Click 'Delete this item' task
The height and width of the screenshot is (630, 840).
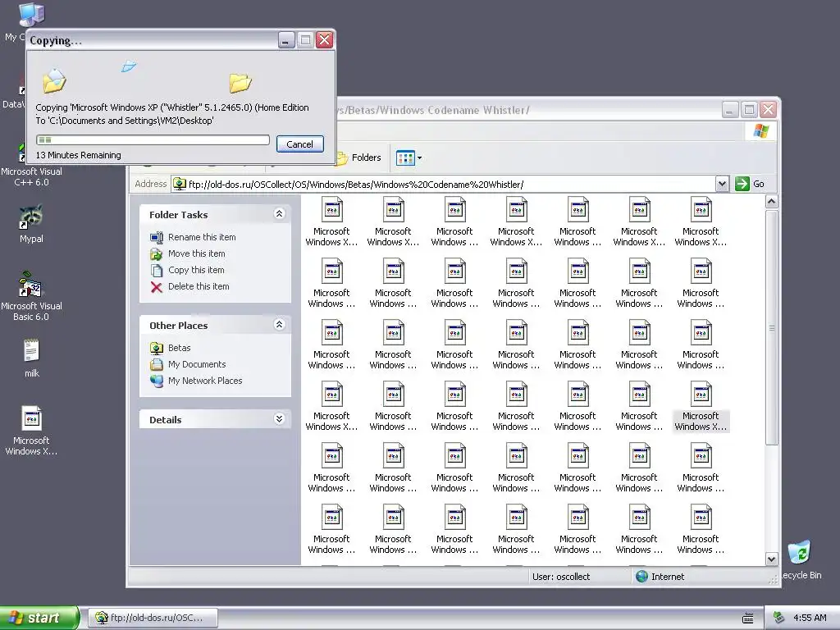click(199, 286)
